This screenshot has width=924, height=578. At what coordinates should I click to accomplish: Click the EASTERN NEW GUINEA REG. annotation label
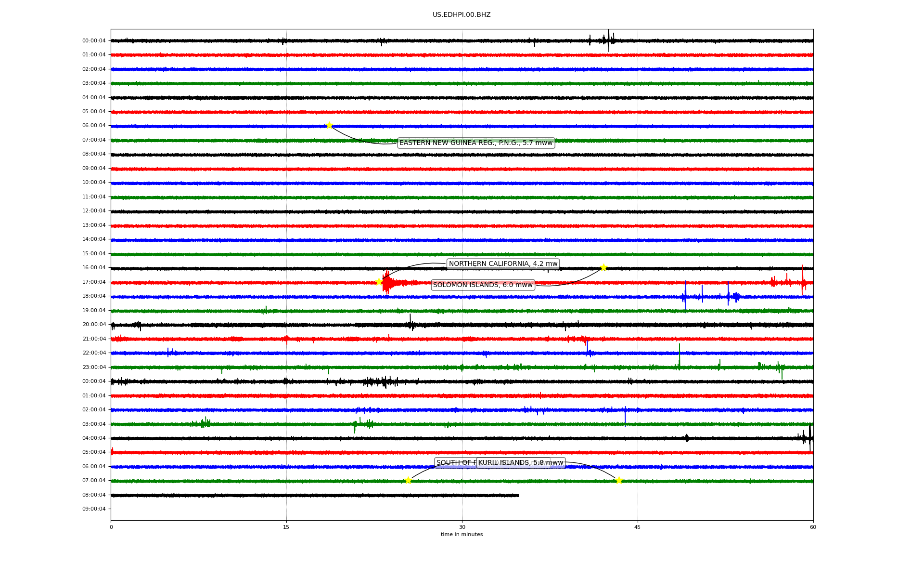475,143
